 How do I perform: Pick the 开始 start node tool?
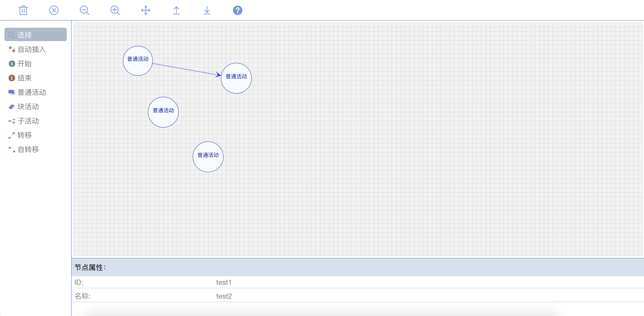click(24, 64)
